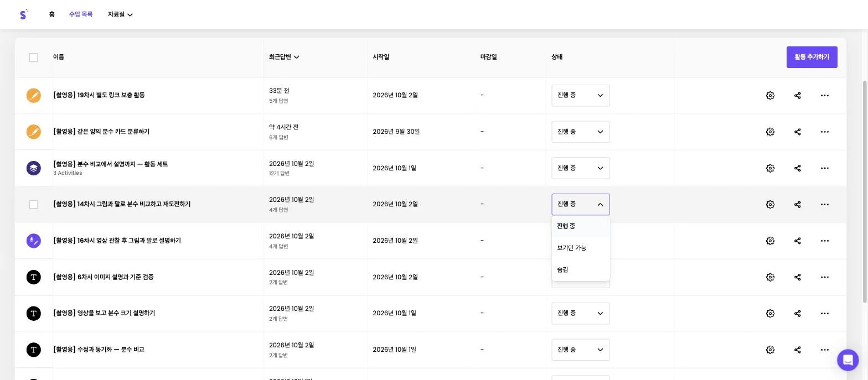This screenshot has height=380, width=868.
Task: Open activity 같은 양의 분수 카드 분류하기
Action: [x=101, y=132]
